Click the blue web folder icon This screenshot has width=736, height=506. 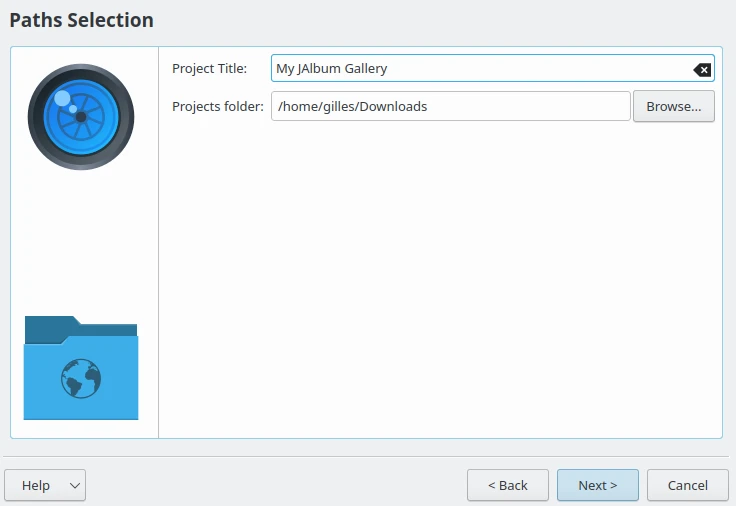81,368
